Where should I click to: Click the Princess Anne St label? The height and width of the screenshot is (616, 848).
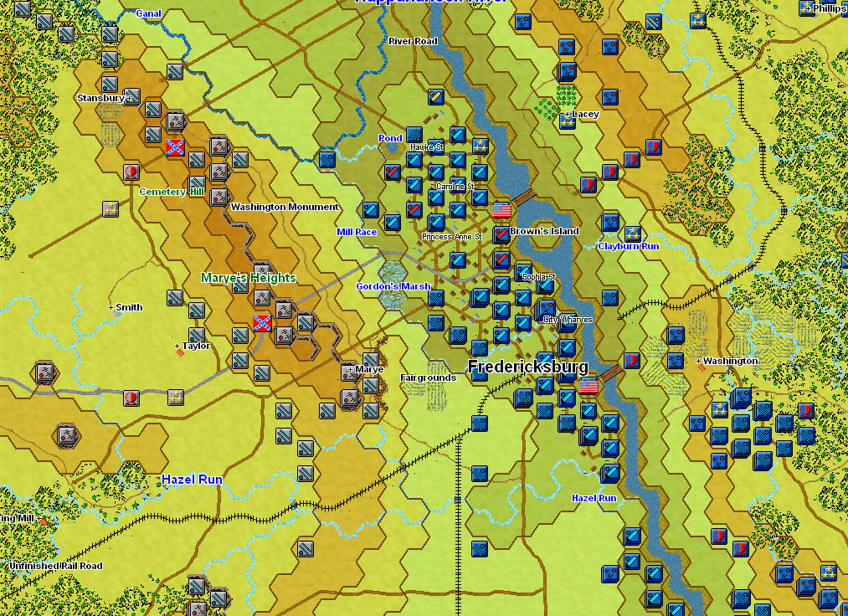451,237
